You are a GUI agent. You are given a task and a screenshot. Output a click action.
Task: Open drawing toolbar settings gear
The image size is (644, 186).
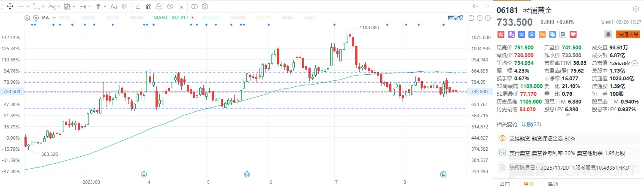coord(205,6)
